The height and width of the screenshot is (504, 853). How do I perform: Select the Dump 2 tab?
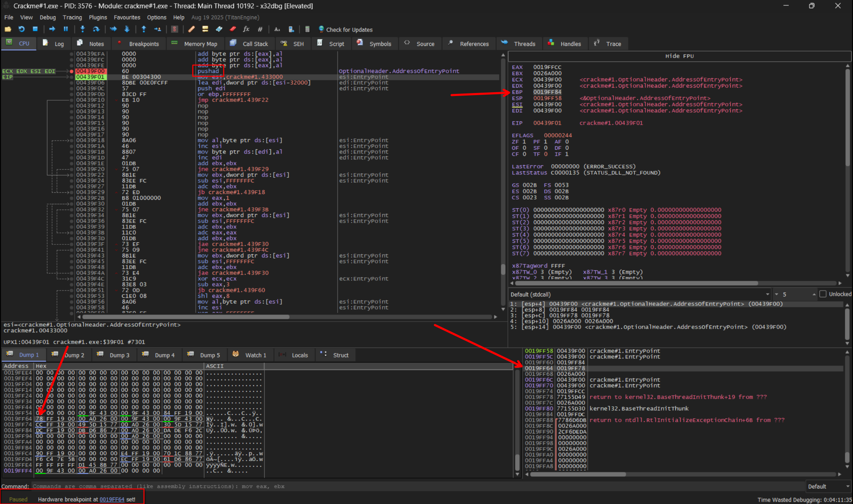tap(68, 355)
